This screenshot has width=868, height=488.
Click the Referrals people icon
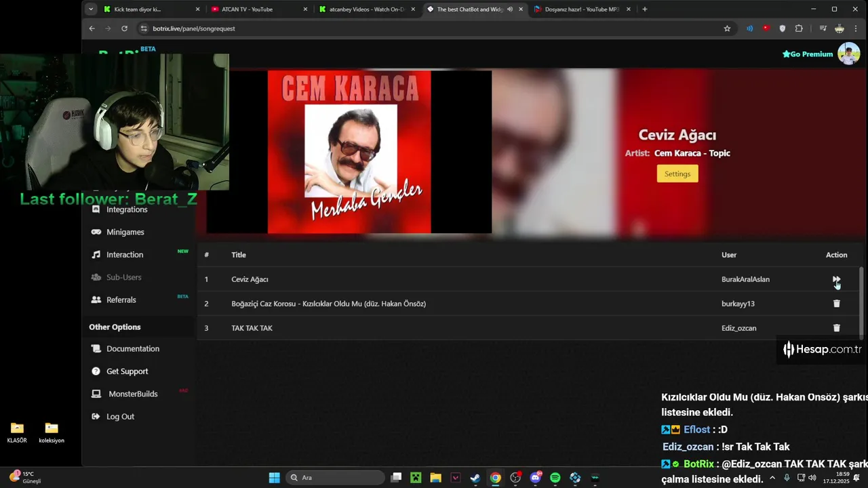click(96, 300)
